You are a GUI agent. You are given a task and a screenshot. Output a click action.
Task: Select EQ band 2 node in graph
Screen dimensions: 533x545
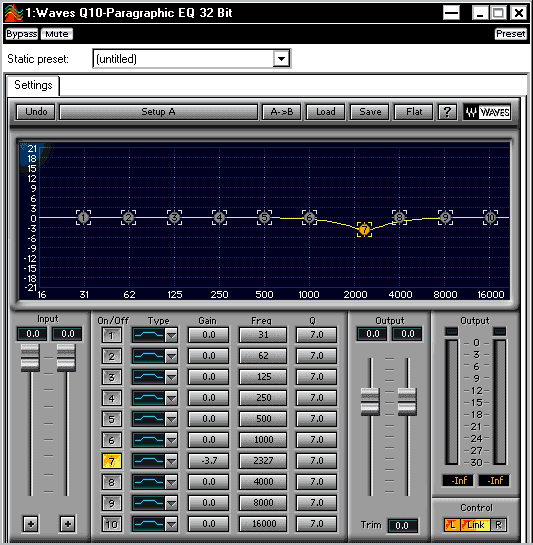coord(129,218)
